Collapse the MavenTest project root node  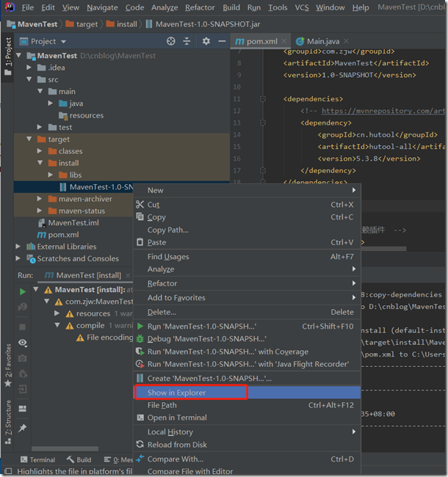pos(19,55)
